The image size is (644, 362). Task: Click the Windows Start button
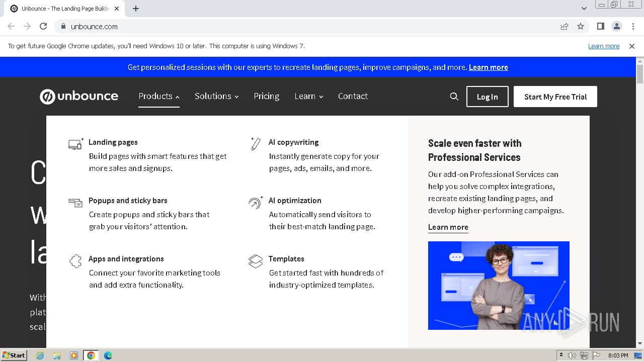14,355
